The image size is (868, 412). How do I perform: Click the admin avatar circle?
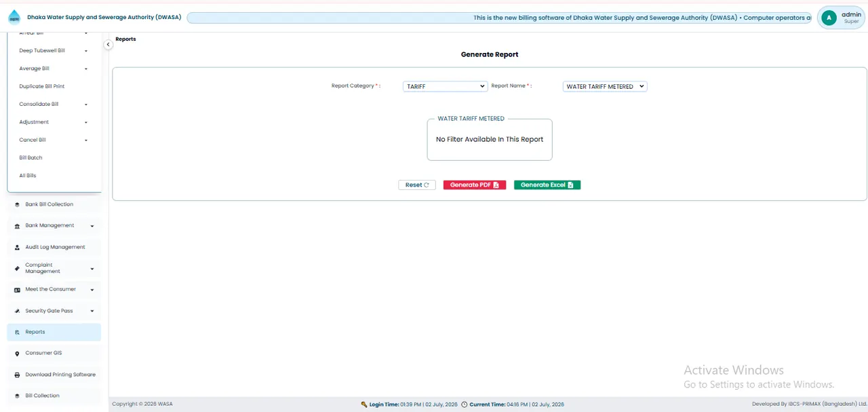(x=828, y=18)
